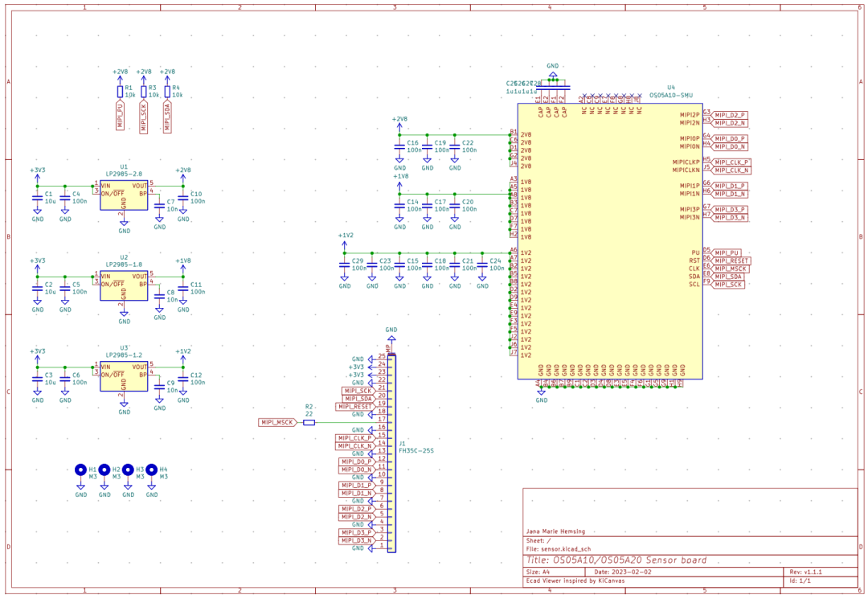Select capacitor C4 100n symbol
This screenshot has width=868, height=599.
point(65,198)
